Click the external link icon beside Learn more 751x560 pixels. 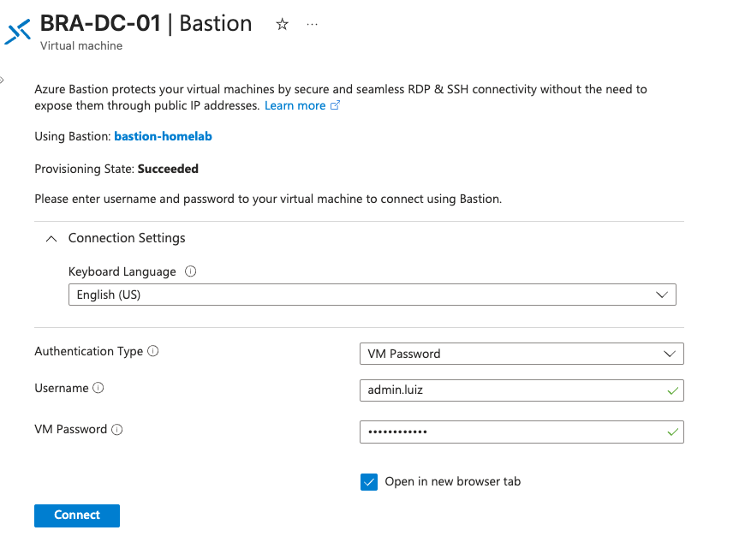(x=336, y=106)
